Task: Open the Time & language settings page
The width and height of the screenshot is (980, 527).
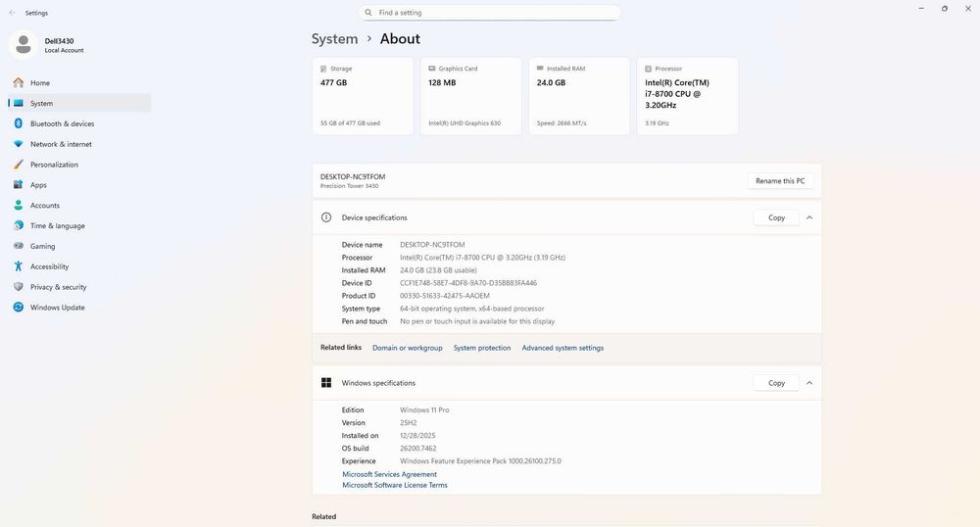Action: (x=57, y=225)
